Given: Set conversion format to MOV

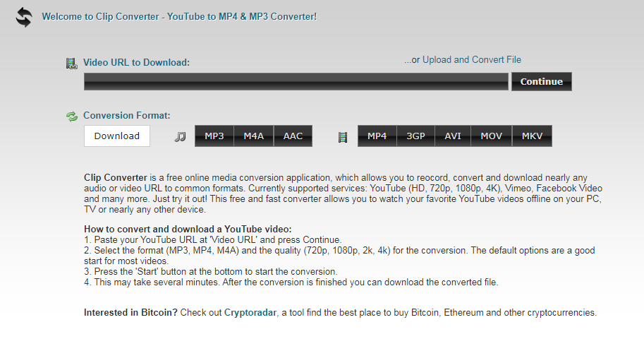Looking at the screenshot, I should pos(491,136).
